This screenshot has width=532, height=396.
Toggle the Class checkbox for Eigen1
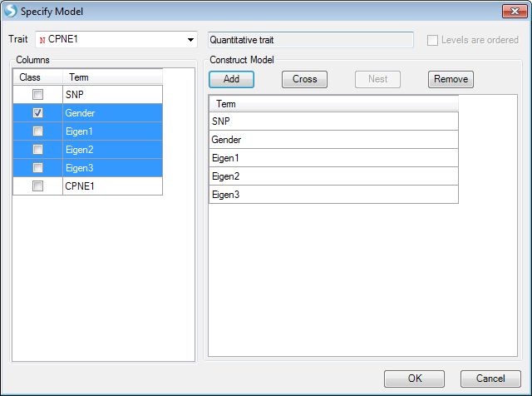(x=37, y=131)
